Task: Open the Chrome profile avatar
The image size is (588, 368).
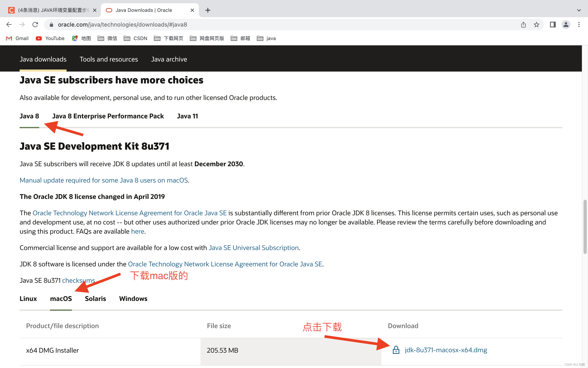Action: click(566, 25)
